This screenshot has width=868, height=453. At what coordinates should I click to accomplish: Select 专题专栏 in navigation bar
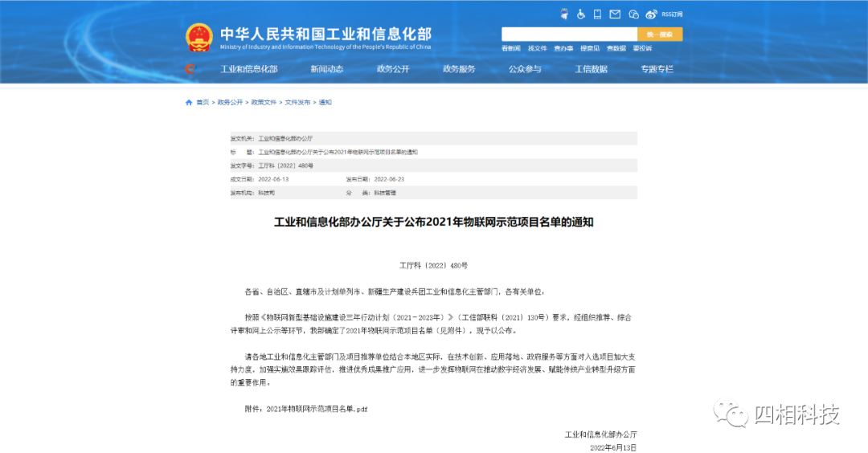(657, 69)
